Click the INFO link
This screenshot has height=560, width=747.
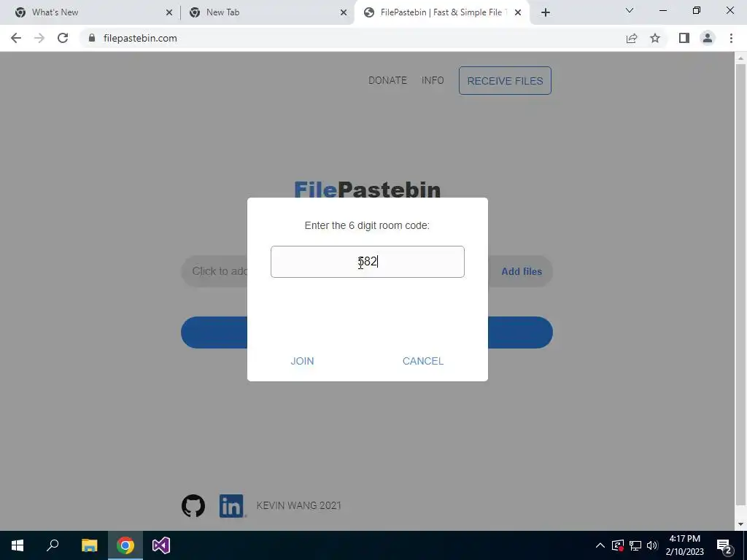click(x=433, y=80)
